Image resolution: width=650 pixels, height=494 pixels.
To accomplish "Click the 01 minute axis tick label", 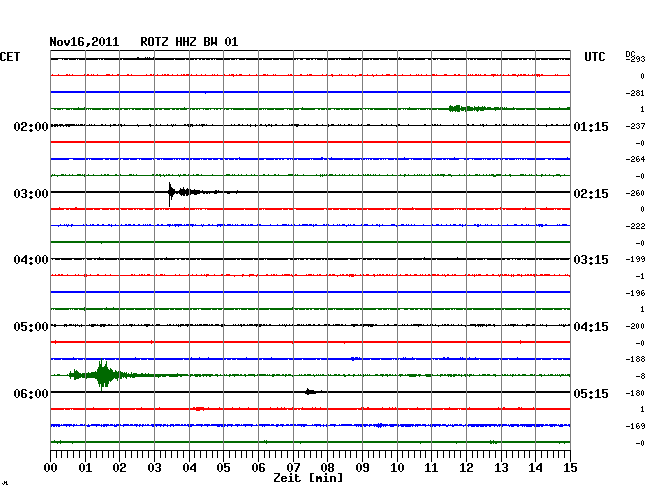I will (85, 467).
